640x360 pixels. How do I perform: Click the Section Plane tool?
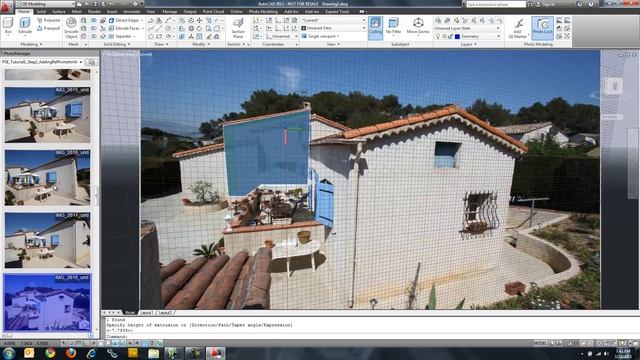coord(238,28)
